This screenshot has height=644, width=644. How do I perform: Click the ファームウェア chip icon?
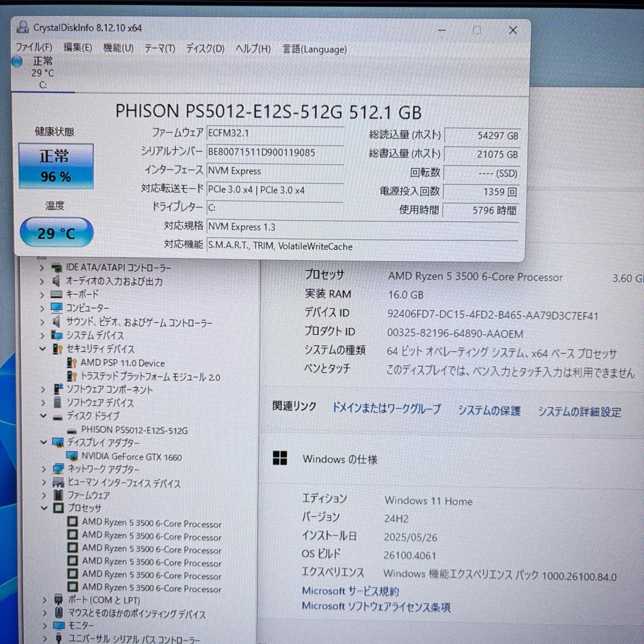[59, 495]
